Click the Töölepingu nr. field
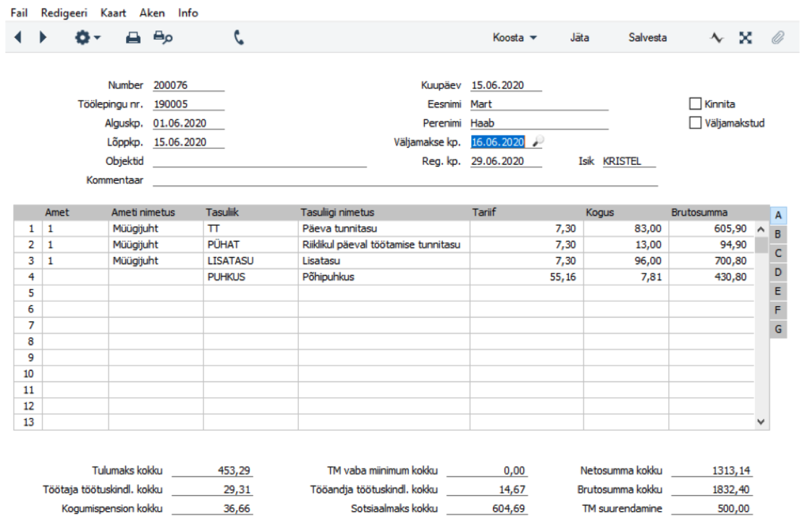 click(188, 104)
